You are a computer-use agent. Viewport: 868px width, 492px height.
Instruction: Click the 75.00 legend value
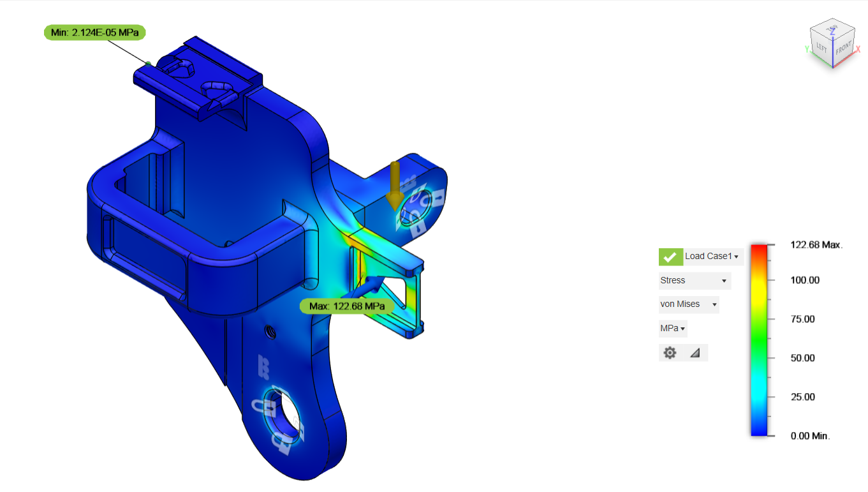pyautogui.click(x=803, y=319)
